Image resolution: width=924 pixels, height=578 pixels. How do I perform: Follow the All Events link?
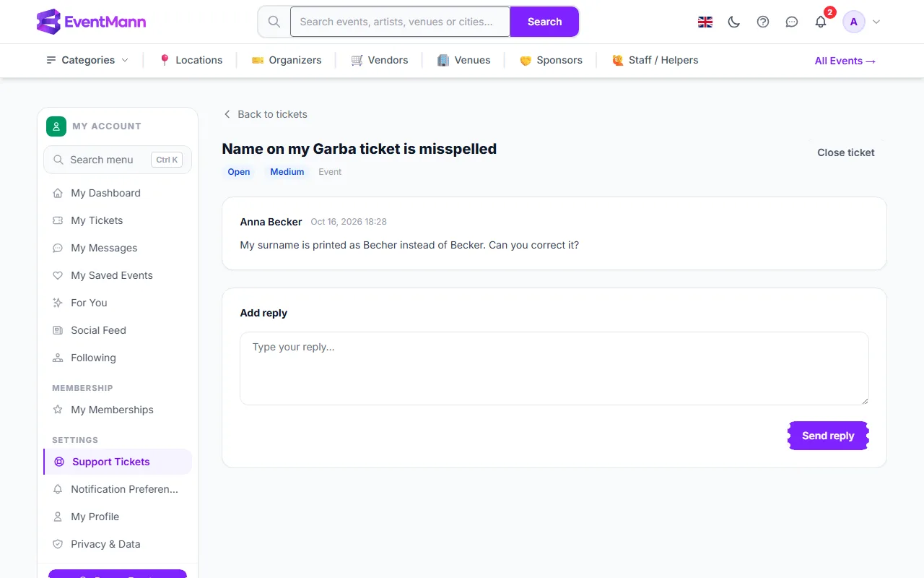click(845, 61)
